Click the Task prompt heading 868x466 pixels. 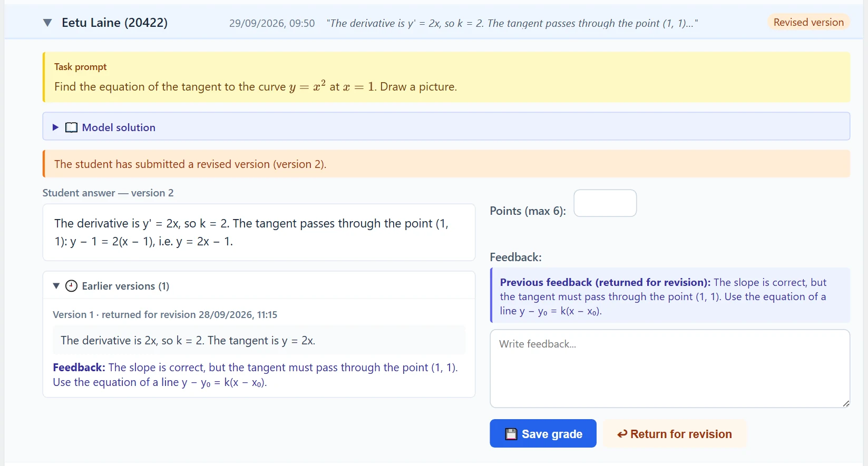click(x=80, y=67)
